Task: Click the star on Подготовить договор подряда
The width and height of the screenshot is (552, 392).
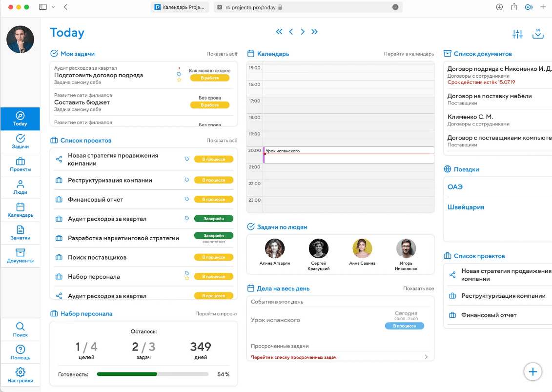Action: pos(179,80)
